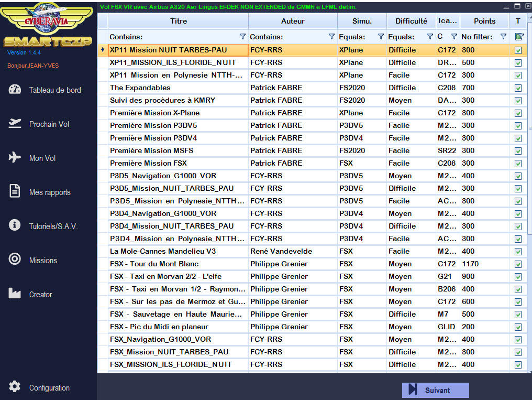Sort by Auteur column header
This screenshot has height=400, width=532.
[x=293, y=21]
